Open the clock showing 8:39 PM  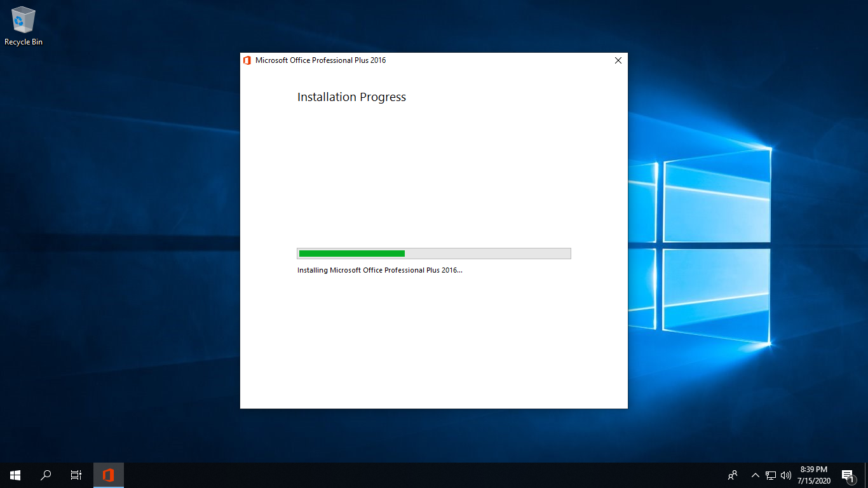click(814, 475)
